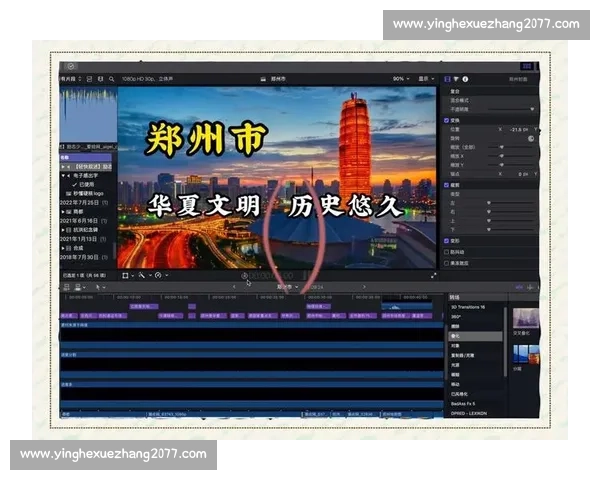
Task: Select the highlighted 叠化 category
Action: point(475,336)
